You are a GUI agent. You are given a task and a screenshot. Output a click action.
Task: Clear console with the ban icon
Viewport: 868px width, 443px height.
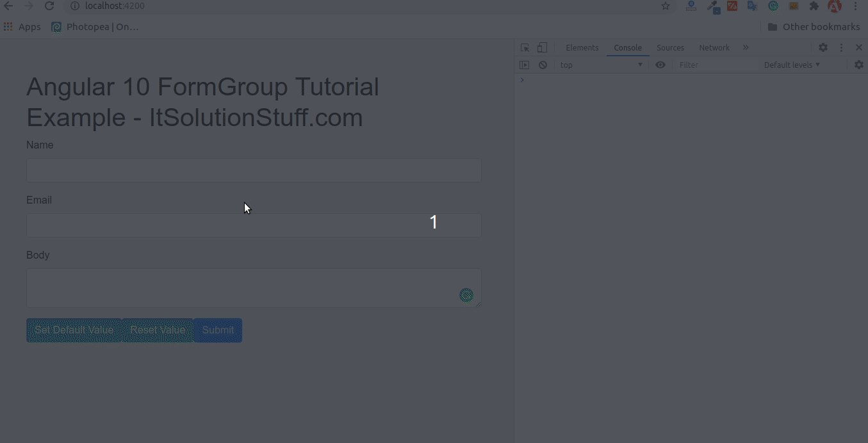pos(543,65)
